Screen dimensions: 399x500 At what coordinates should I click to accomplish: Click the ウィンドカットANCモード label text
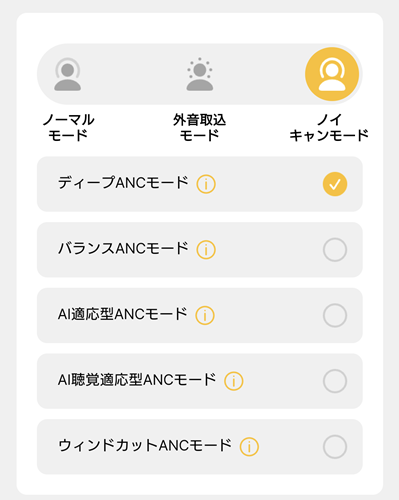pyautogui.click(x=145, y=446)
